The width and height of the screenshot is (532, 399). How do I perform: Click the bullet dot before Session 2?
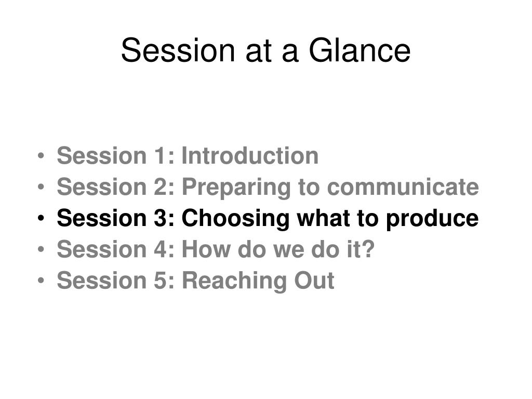tap(41, 187)
